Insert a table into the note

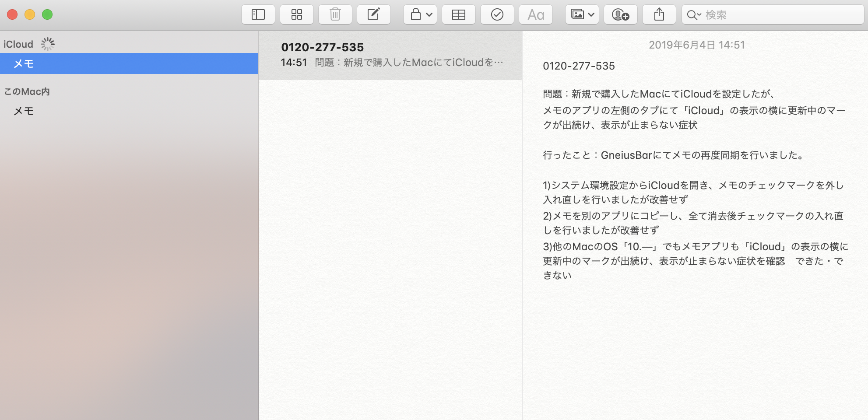(x=459, y=15)
